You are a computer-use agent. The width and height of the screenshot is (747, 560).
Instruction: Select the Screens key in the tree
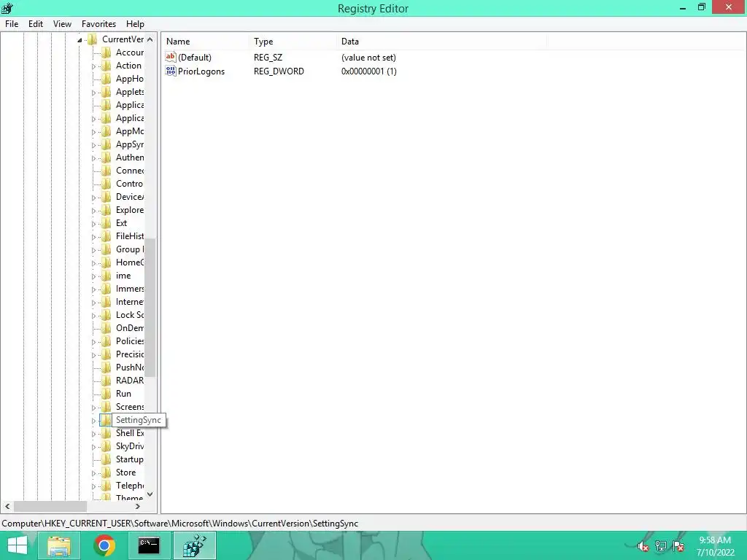point(130,407)
